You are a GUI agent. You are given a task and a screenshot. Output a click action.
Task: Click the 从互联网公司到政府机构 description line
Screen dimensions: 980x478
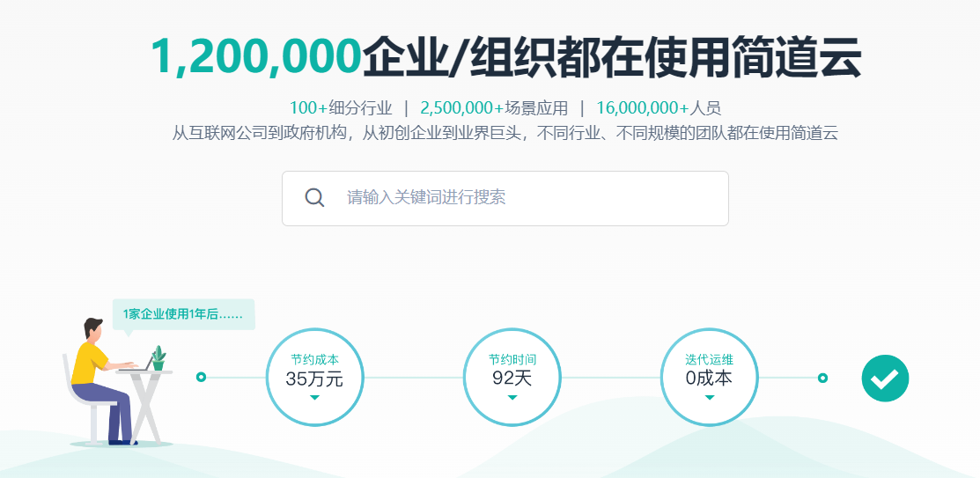tap(505, 133)
